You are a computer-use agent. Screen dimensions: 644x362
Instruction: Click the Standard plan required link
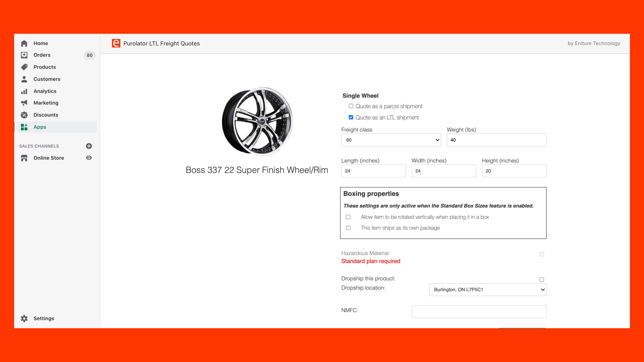click(370, 261)
